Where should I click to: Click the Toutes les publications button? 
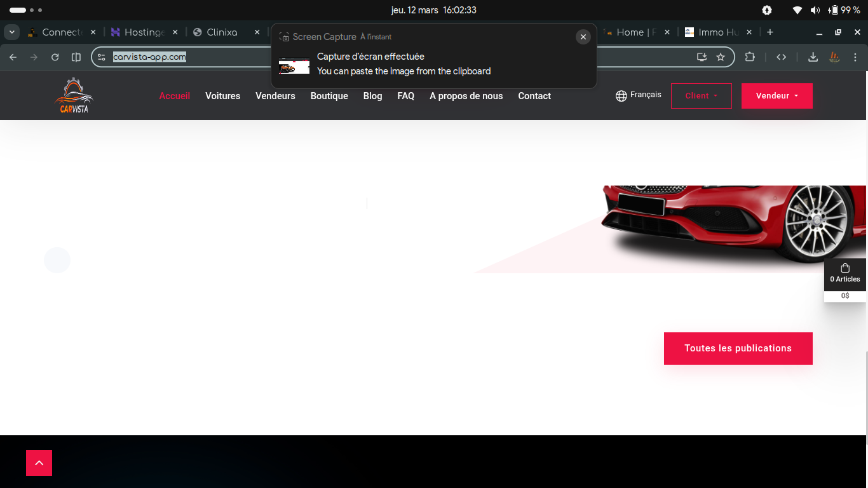[738, 348]
